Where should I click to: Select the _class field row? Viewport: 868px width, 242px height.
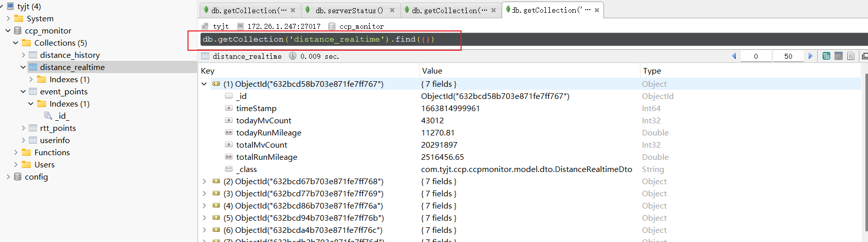click(x=530, y=169)
